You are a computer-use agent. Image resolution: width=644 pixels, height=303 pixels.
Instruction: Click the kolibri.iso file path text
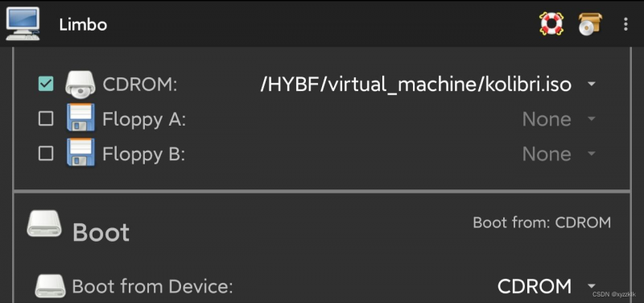tap(415, 85)
